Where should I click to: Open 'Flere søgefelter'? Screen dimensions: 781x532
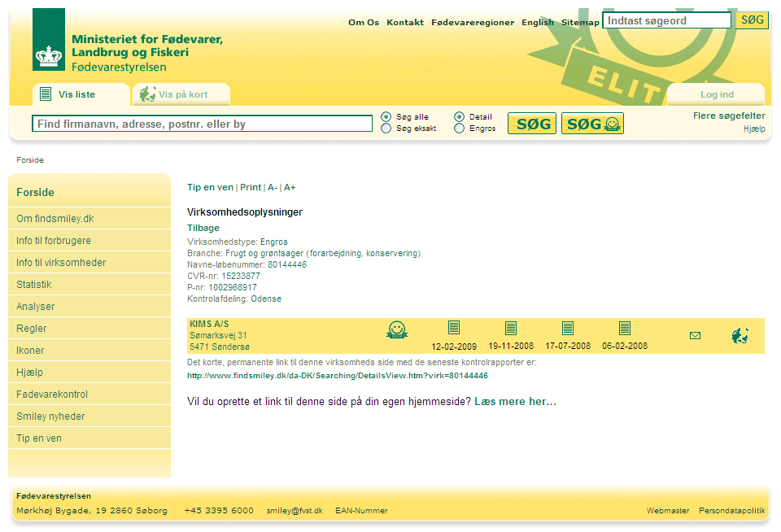click(x=729, y=116)
